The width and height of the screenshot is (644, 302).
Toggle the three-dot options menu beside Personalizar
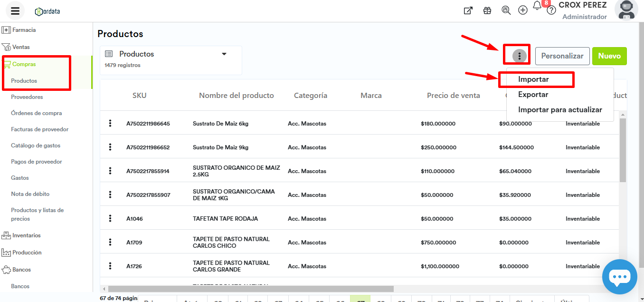click(x=520, y=56)
